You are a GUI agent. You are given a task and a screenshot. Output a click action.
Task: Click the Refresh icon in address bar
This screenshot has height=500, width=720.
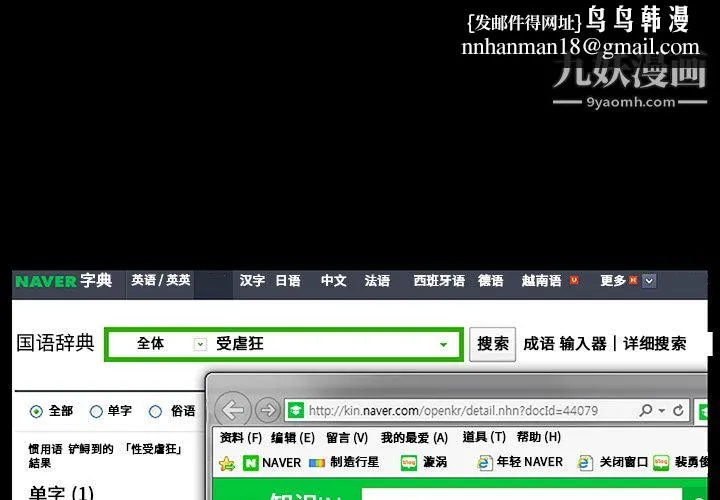pyautogui.click(x=678, y=410)
